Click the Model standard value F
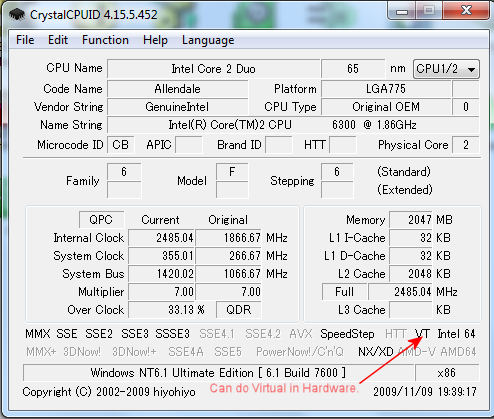494x419 pixels. click(232, 172)
